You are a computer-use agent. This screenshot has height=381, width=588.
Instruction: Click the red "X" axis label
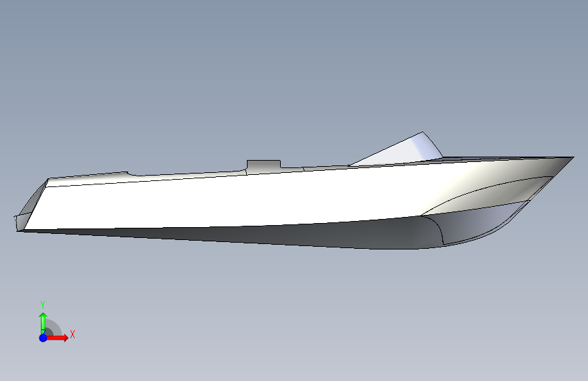click(x=73, y=334)
